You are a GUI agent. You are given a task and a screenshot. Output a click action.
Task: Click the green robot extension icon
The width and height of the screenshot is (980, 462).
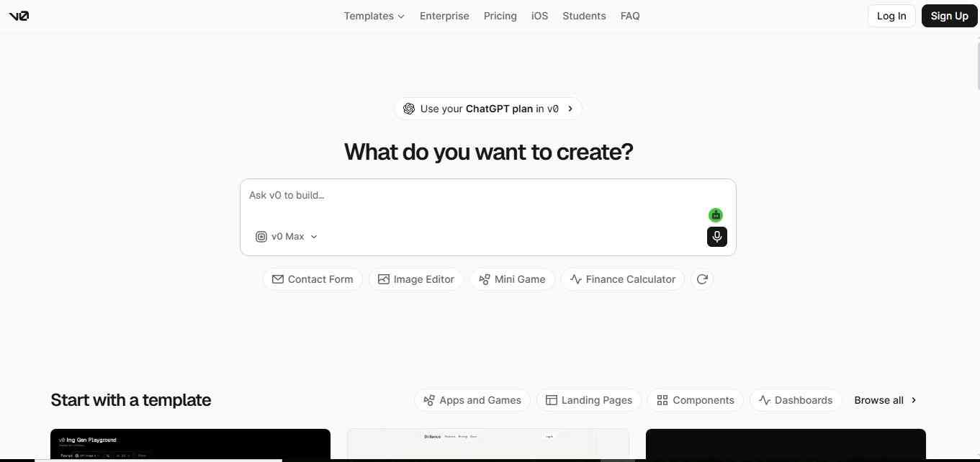[716, 215]
